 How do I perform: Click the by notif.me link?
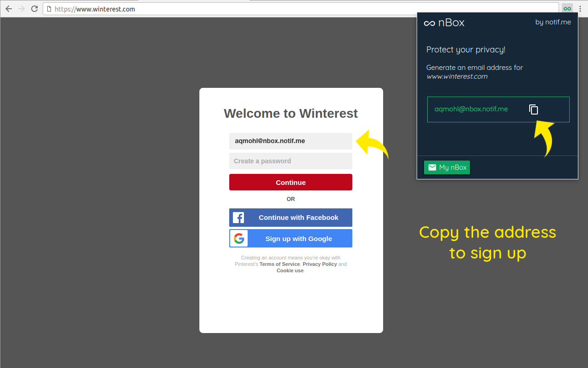pos(553,22)
